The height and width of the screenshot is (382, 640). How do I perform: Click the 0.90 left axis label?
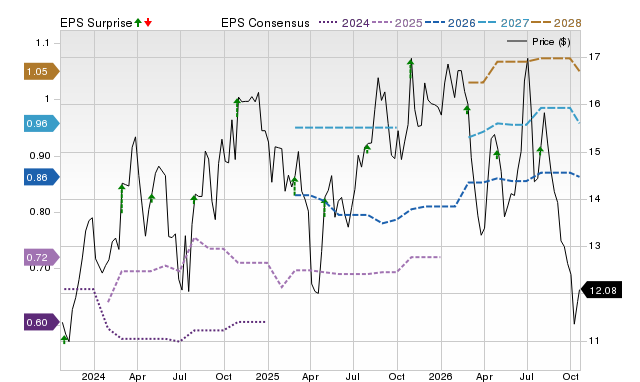point(40,156)
